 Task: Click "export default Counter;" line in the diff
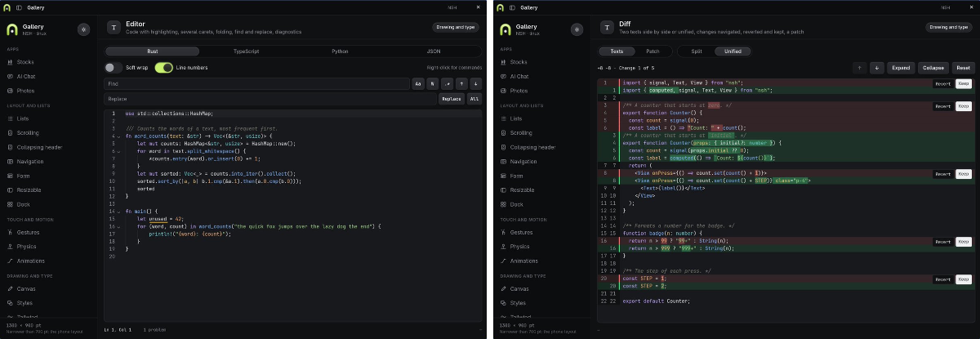click(656, 301)
